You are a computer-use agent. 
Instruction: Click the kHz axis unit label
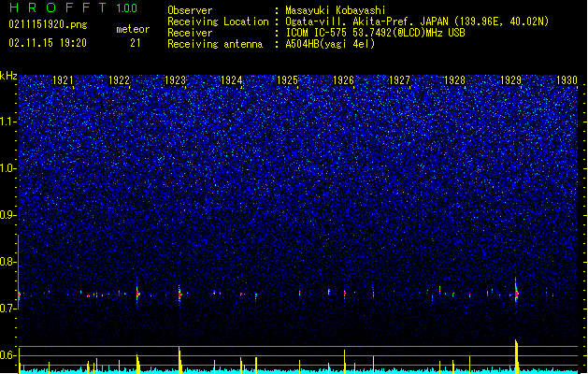pos(8,76)
